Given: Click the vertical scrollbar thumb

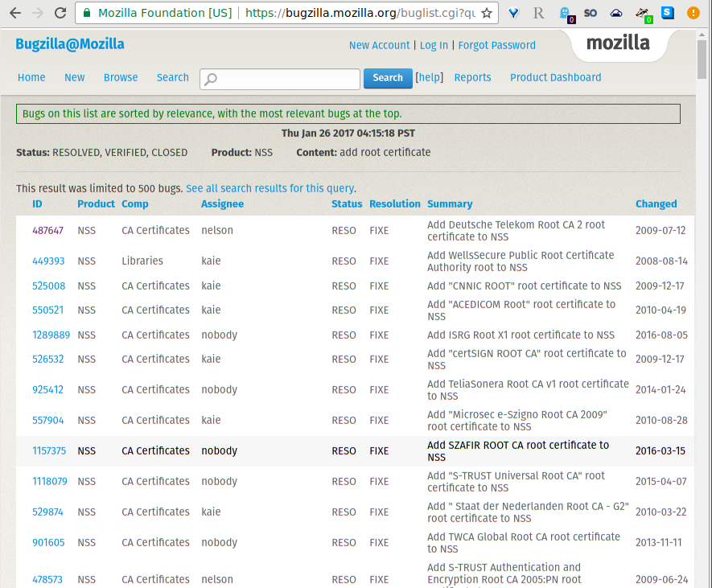Looking at the screenshot, I should click(x=702, y=59).
